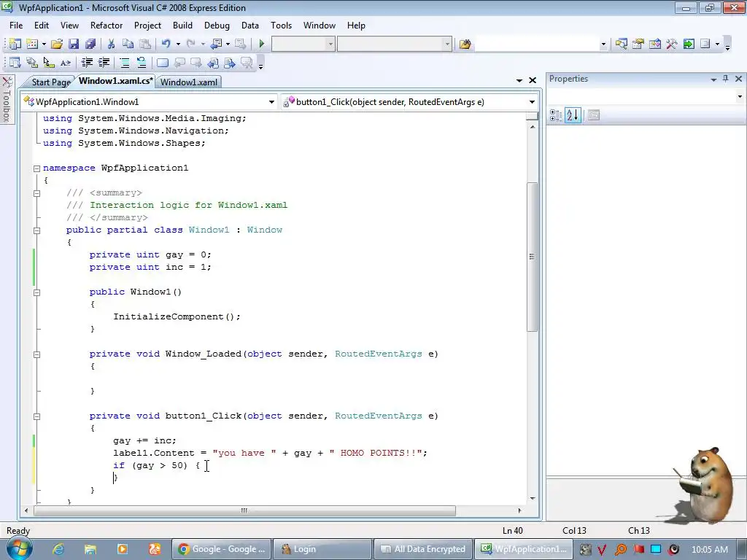This screenshot has height=560, width=747.
Task: Open the Add New Item dropdown arrow
Action: coord(44,44)
